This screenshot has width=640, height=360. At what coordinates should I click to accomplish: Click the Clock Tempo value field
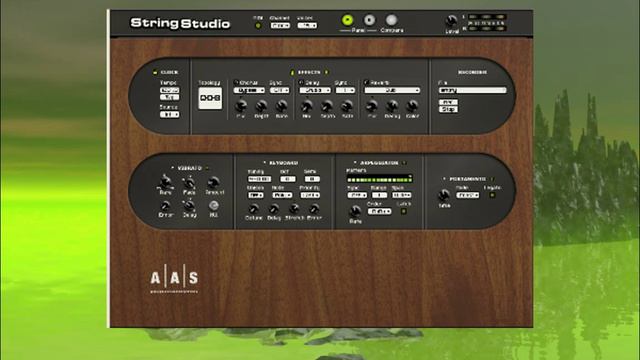(169, 90)
